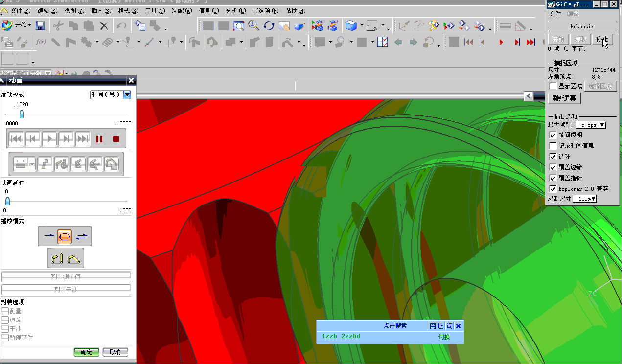The image size is (622, 364).
Task: Select retrace back-and-forth playback mode
Action: click(81, 236)
